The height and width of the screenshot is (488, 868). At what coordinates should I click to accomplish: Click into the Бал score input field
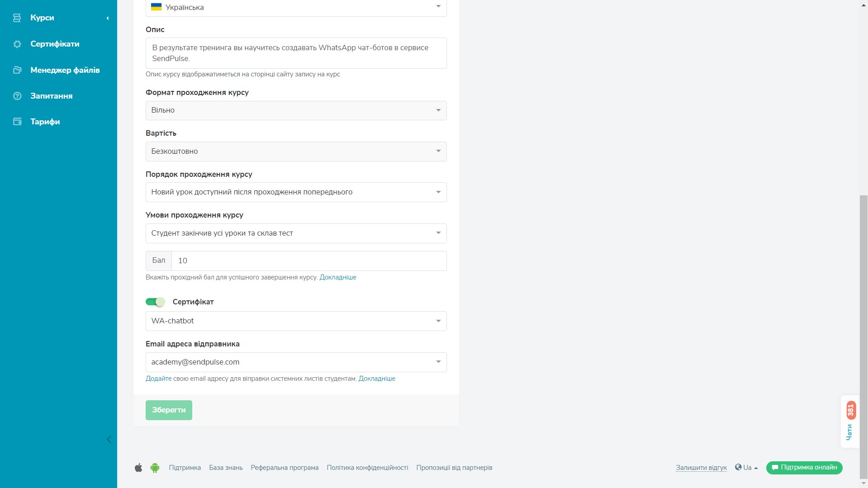coord(309,261)
